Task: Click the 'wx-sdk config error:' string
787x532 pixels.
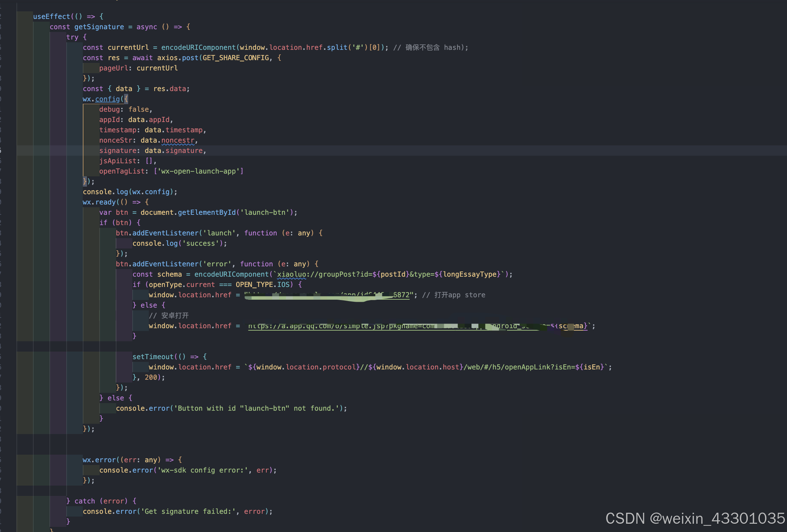Action: [x=202, y=470]
